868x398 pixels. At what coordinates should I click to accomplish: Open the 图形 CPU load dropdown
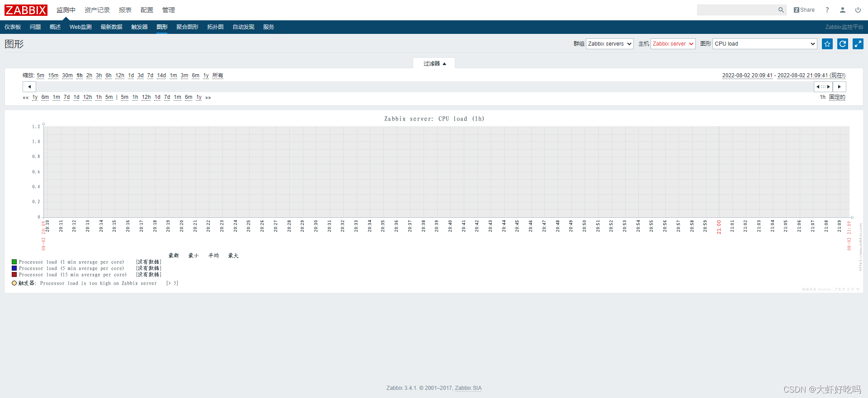click(x=764, y=44)
